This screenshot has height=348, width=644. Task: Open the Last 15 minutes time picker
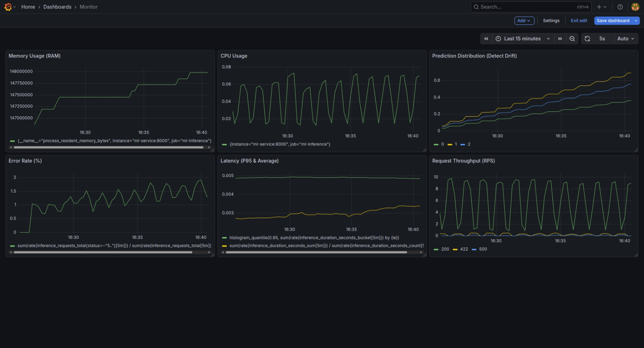click(523, 39)
